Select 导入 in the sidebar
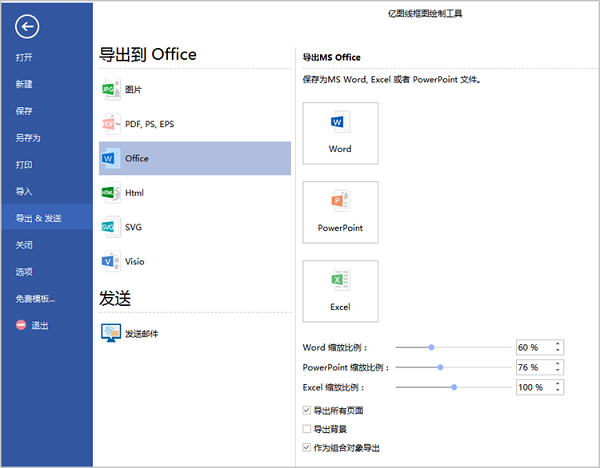600x468 pixels. coord(24,191)
